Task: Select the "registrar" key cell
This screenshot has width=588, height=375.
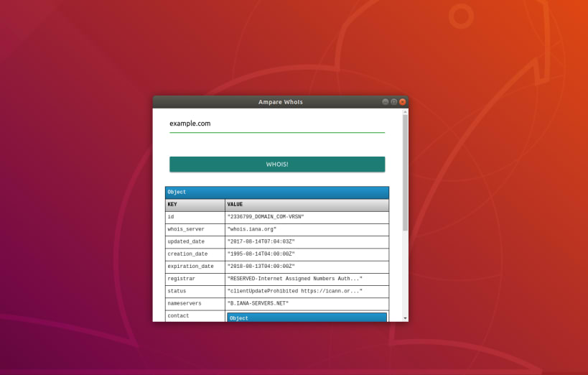Action: 195,279
